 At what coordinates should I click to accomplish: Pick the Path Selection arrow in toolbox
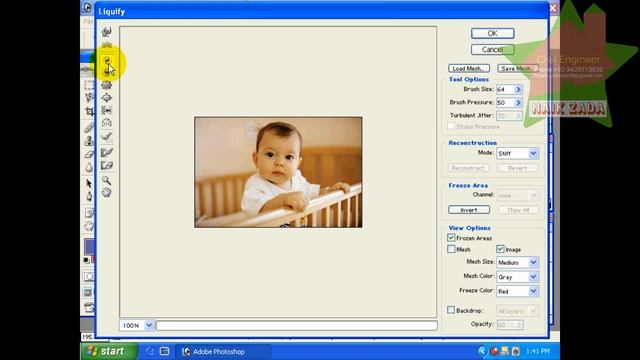point(89,184)
